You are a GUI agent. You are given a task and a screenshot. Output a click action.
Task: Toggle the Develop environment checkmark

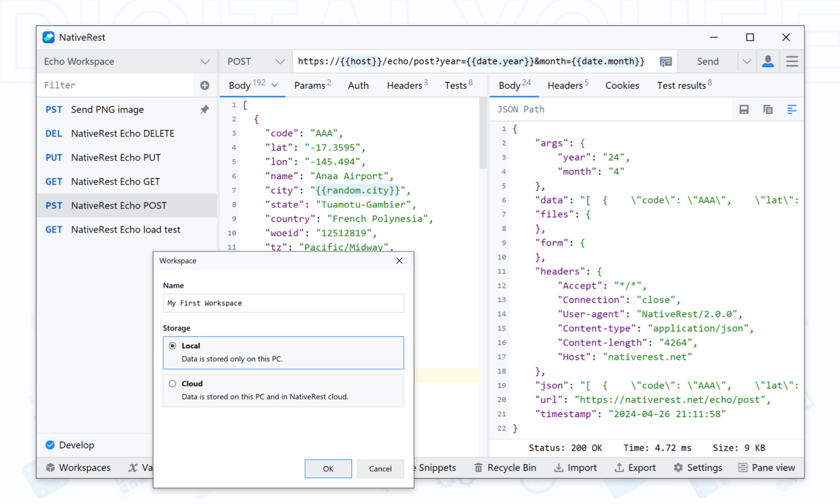(50, 445)
